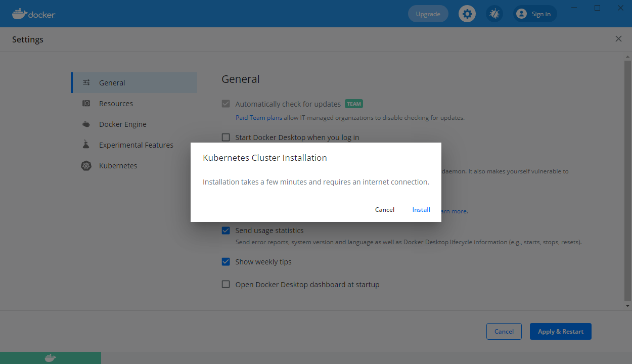Cancel the Kubernetes Cluster Installation
This screenshot has height=364, width=632.
[384, 209]
